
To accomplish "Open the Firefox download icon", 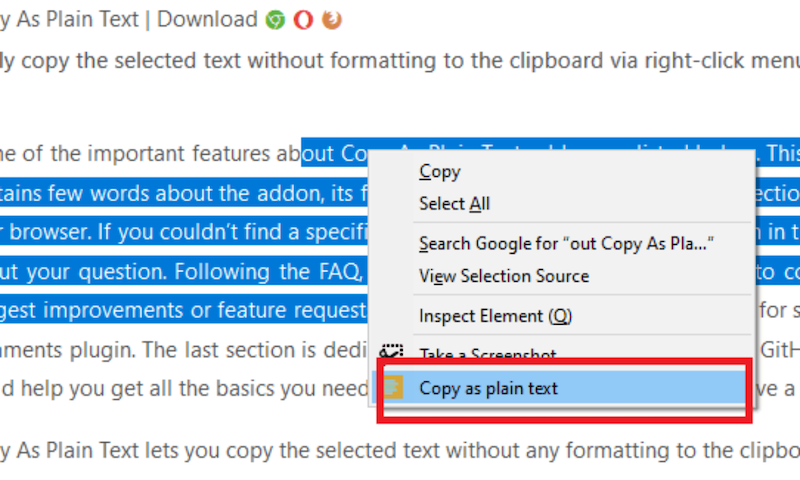I will click(x=332, y=20).
